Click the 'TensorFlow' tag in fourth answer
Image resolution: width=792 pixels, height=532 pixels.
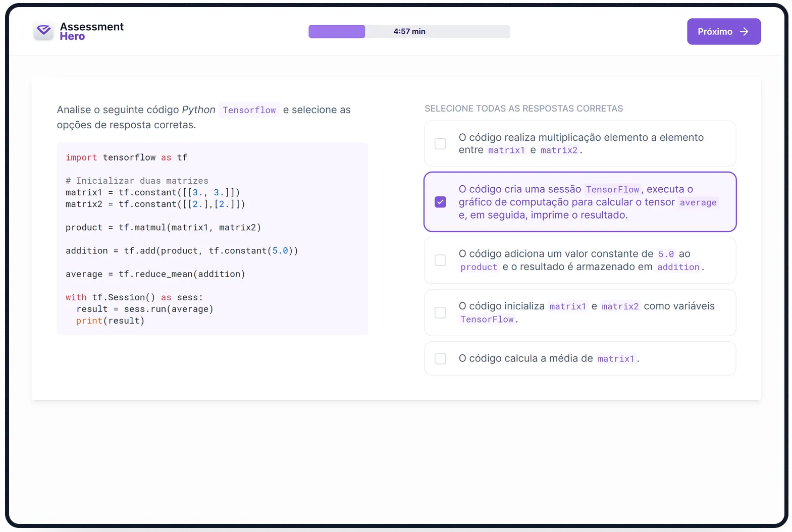[x=487, y=320]
